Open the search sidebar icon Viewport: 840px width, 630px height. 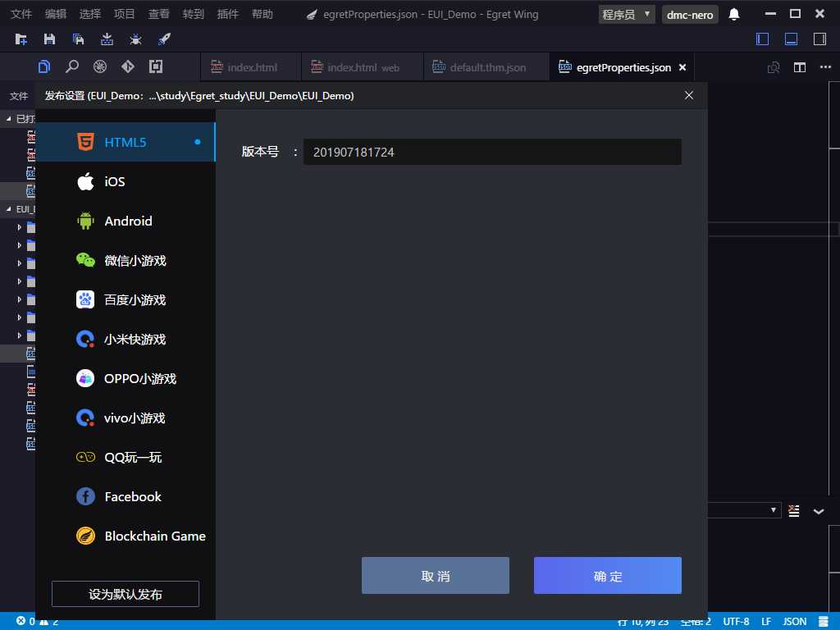[72, 66]
